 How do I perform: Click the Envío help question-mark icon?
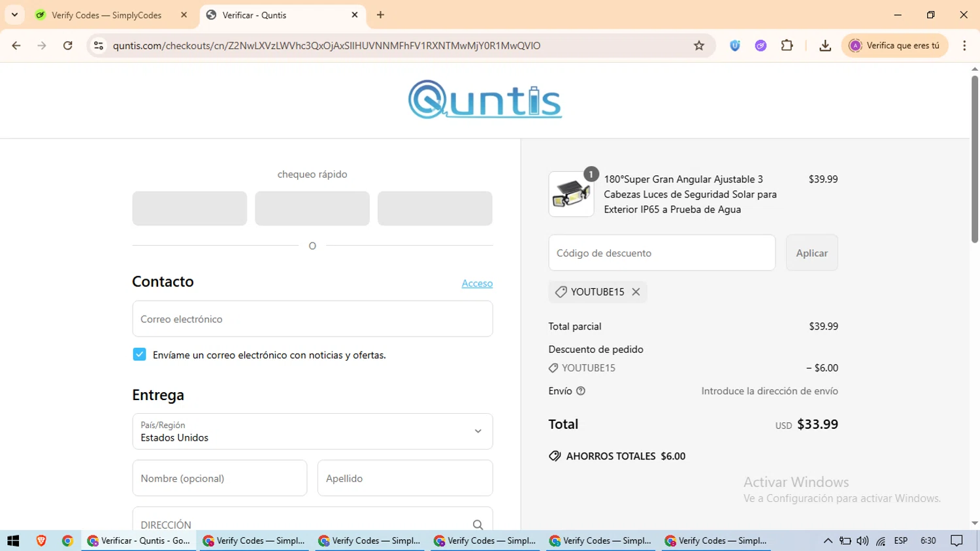pos(581,391)
